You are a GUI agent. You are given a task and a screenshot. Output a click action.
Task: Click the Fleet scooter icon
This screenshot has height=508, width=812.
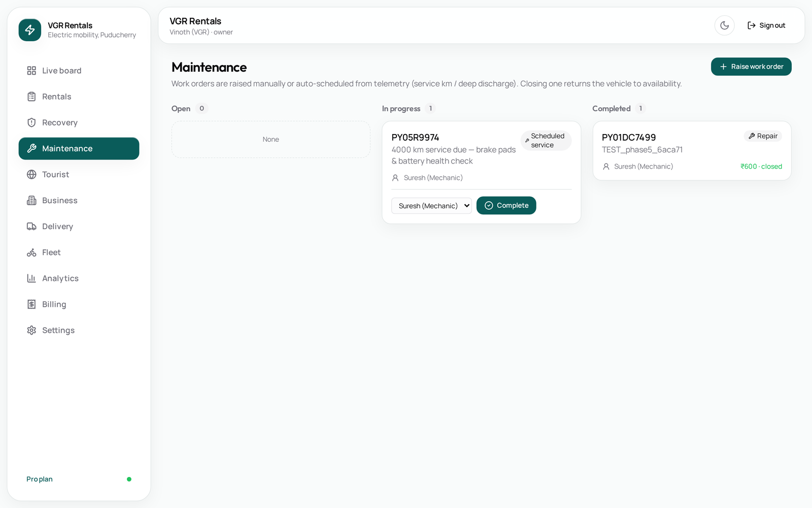(x=31, y=252)
